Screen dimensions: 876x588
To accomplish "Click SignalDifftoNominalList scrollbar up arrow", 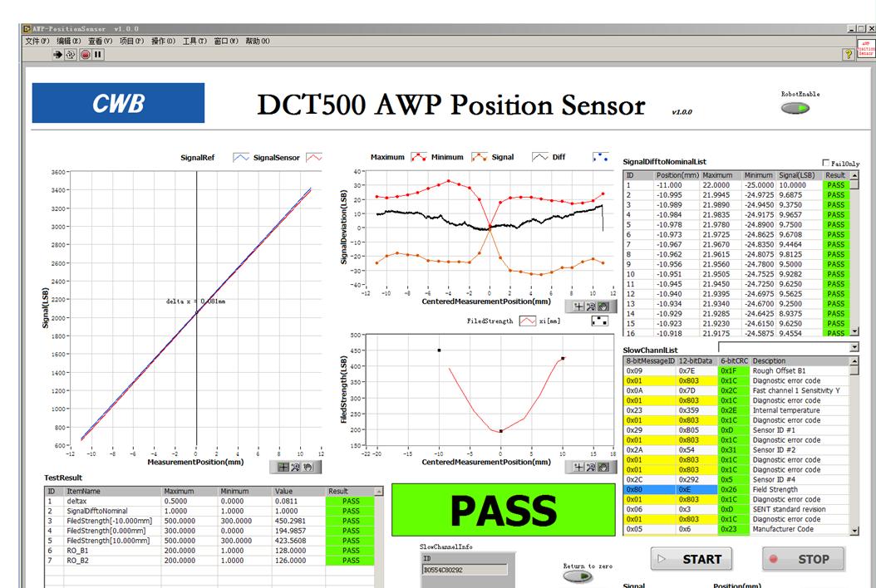I will click(x=854, y=175).
